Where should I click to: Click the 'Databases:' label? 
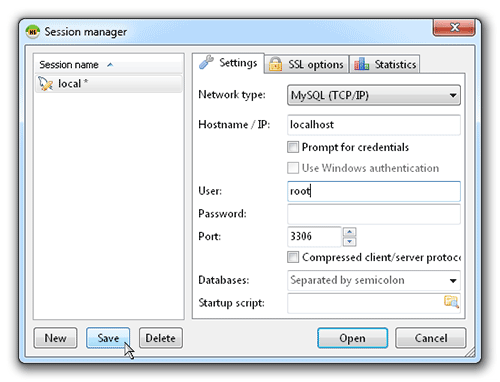[x=224, y=280]
